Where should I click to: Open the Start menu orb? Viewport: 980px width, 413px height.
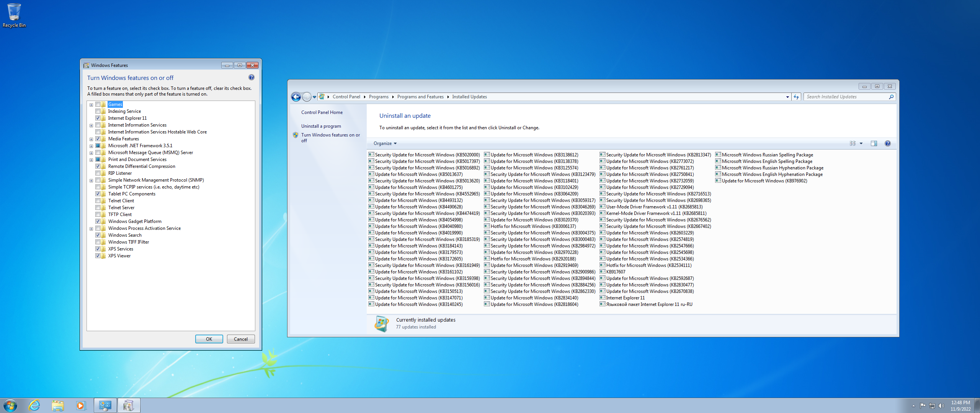click(10, 405)
